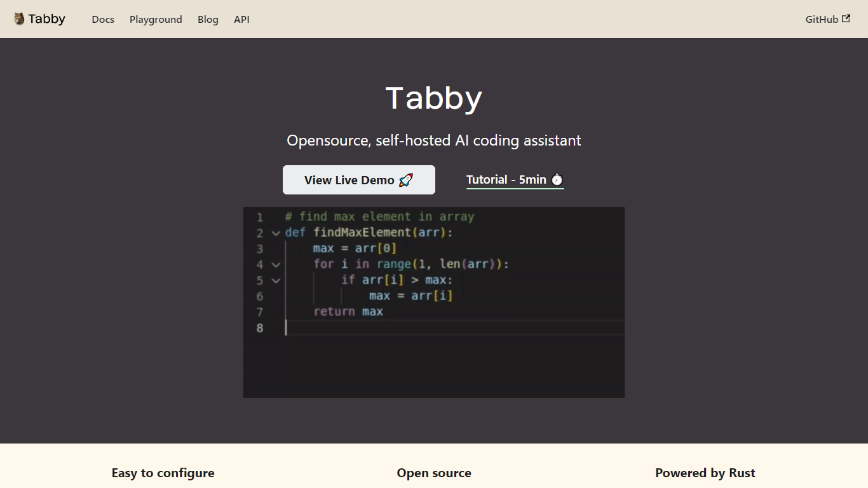Viewport: 868px width, 488px height.
Task: Click line number 3 in the code editor
Action: [x=260, y=248]
